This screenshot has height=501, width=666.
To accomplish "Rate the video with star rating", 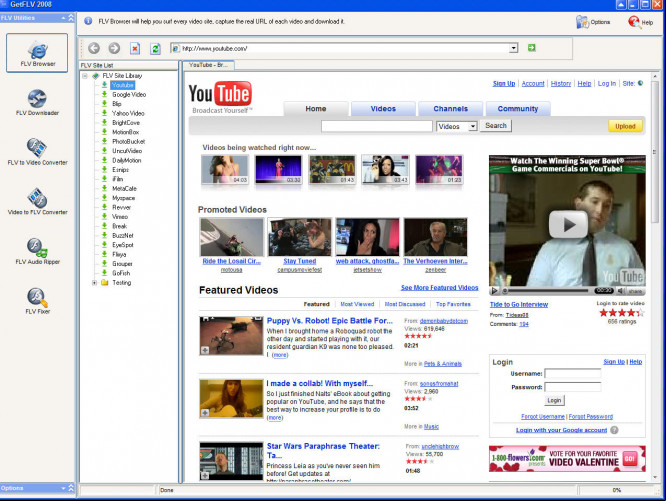I will [x=621, y=313].
